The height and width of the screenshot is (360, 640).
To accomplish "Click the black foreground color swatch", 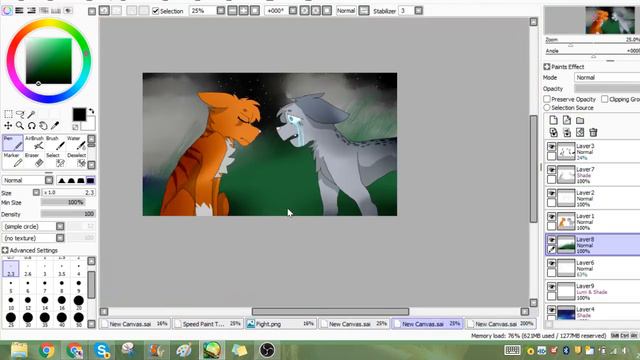I will (x=79, y=114).
